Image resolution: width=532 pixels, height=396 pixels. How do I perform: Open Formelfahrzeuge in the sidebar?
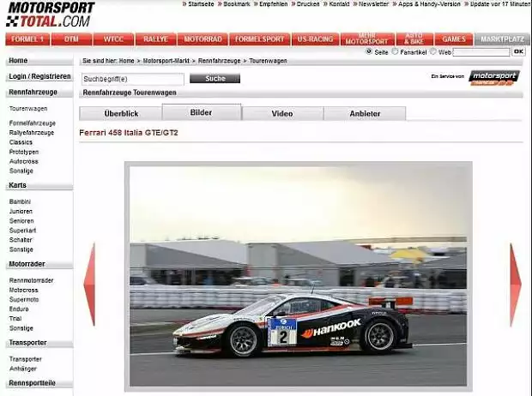click(33, 123)
